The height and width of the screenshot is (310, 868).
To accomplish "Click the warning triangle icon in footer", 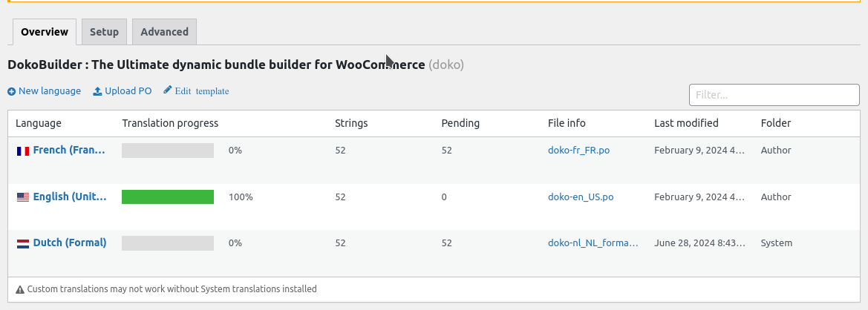I will point(20,289).
